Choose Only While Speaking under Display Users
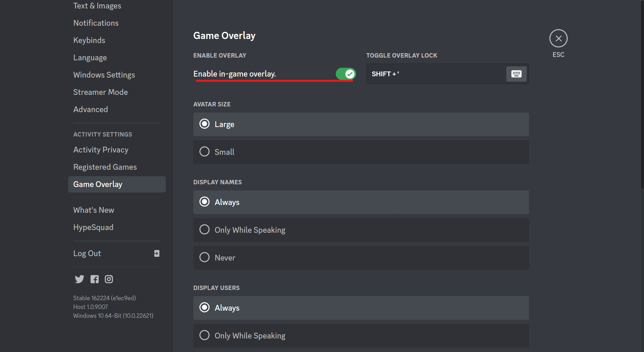Screen dimensions: 644x352 click(x=361, y=336)
